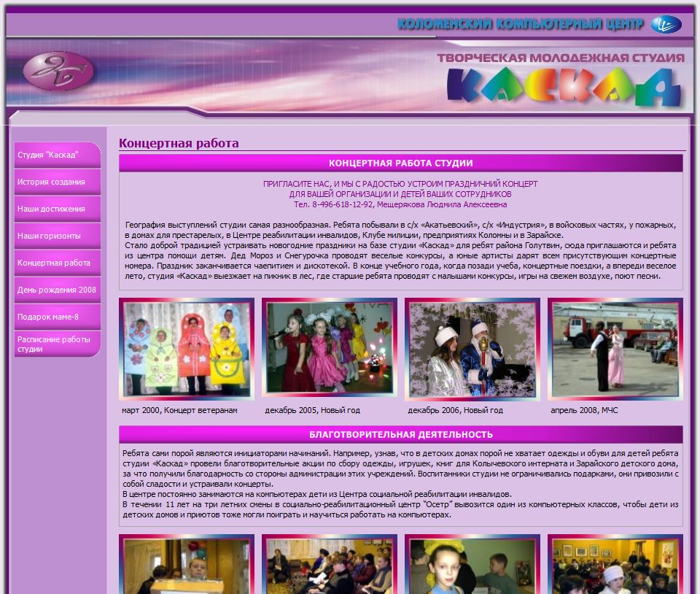Open Расписание работы студии page

[x=57, y=344]
